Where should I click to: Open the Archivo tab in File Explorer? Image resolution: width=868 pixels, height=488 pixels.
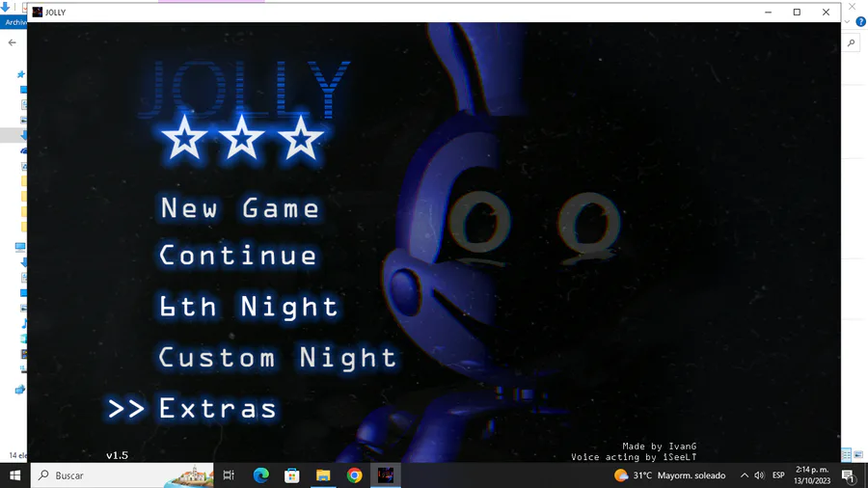point(14,22)
